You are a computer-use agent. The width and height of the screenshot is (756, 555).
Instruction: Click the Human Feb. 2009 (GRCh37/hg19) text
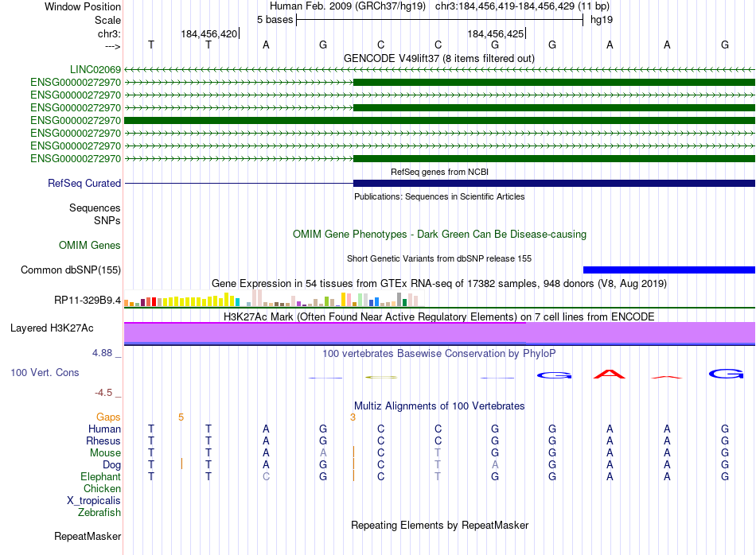click(347, 6)
